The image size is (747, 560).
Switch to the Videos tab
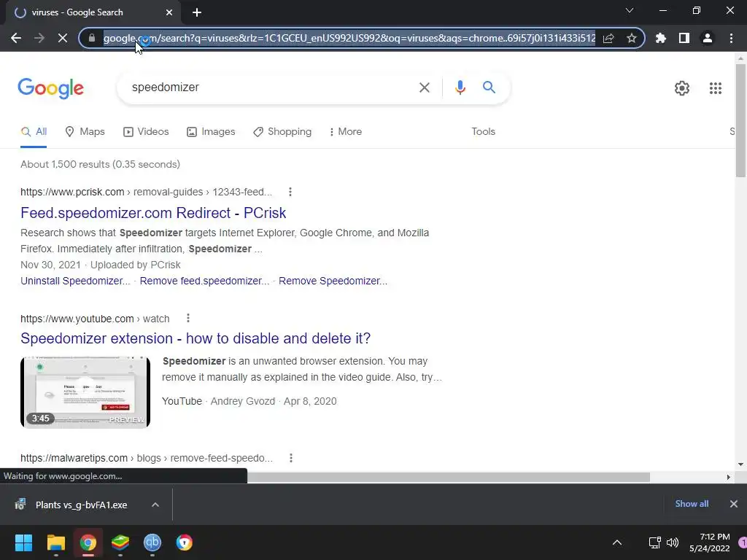coord(146,132)
